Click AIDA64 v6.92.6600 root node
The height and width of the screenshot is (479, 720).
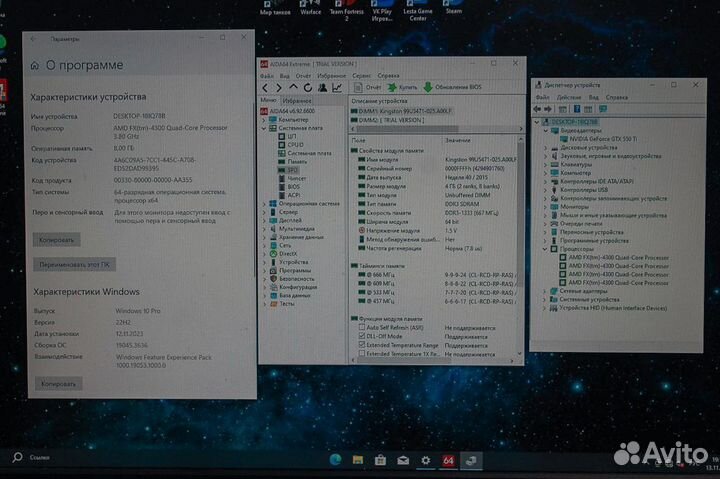(x=288, y=111)
